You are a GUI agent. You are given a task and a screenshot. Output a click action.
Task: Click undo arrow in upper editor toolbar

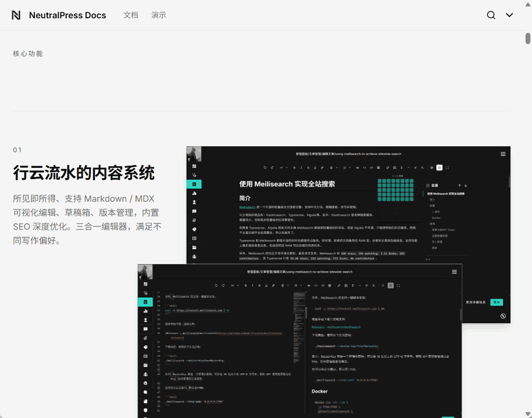tap(264, 167)
